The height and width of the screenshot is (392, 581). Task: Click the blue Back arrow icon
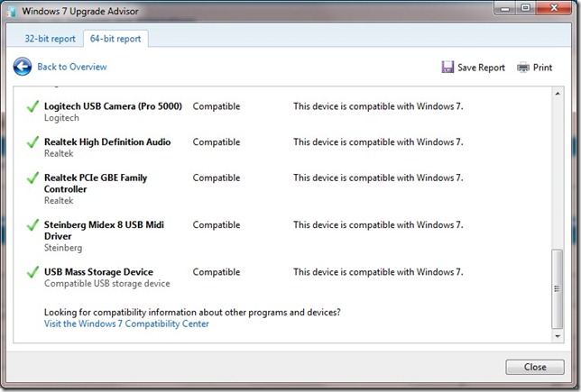[23, 67]
